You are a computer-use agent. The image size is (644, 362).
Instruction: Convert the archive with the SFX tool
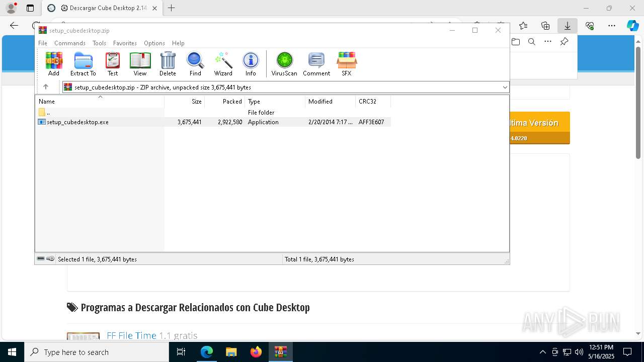pyautogui.click(x=347, y=64)
